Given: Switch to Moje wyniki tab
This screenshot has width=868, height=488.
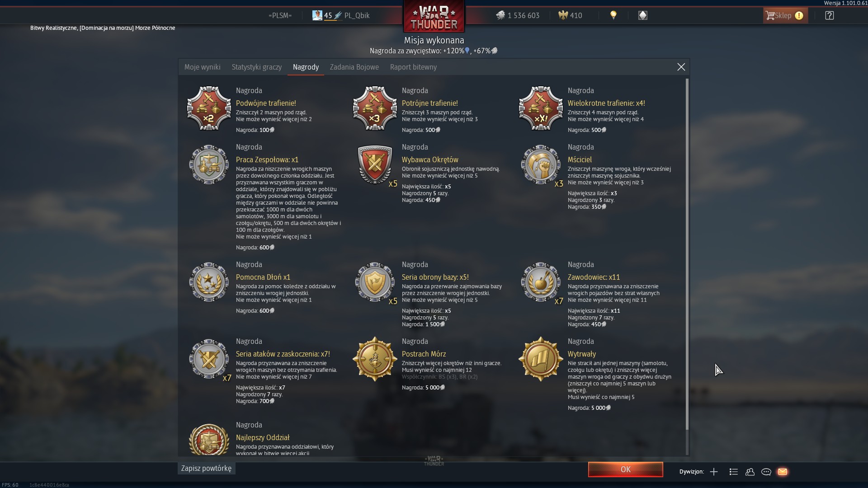Looking at the screenshot, I should click(x=203, y=67).
